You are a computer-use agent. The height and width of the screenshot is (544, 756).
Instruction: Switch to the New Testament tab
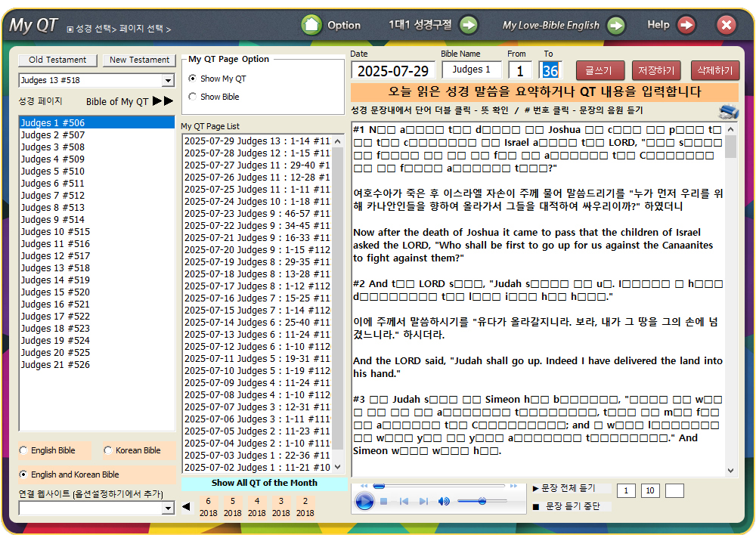point(139,60)
